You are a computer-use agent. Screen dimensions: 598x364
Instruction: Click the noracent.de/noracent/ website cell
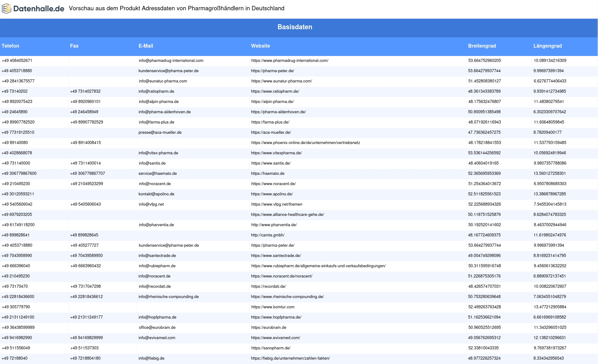(x=359, y=276)
